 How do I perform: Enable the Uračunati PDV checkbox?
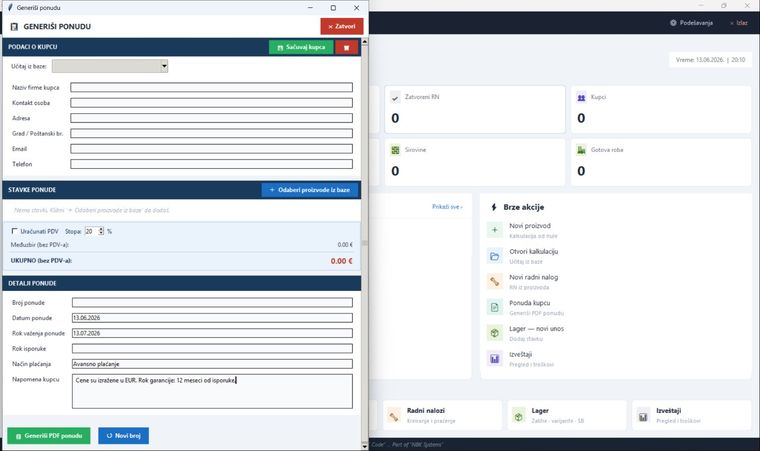(15, 231)
